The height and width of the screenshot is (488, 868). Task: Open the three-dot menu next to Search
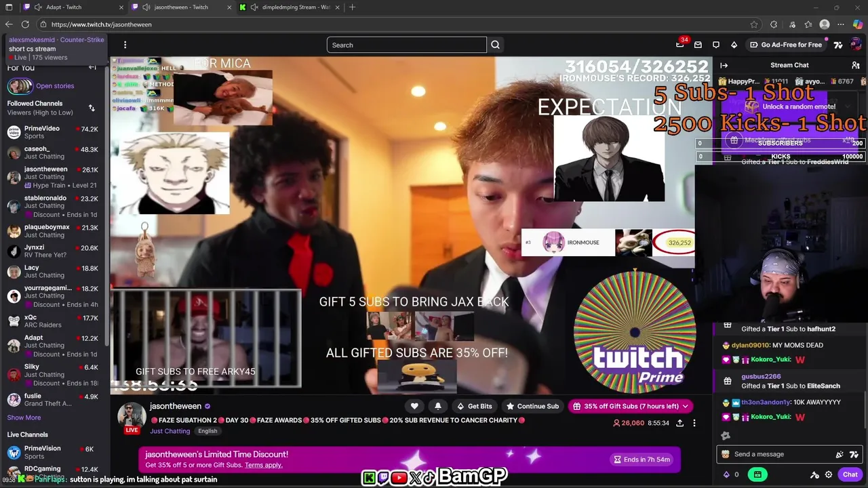[x=125, y=45]
